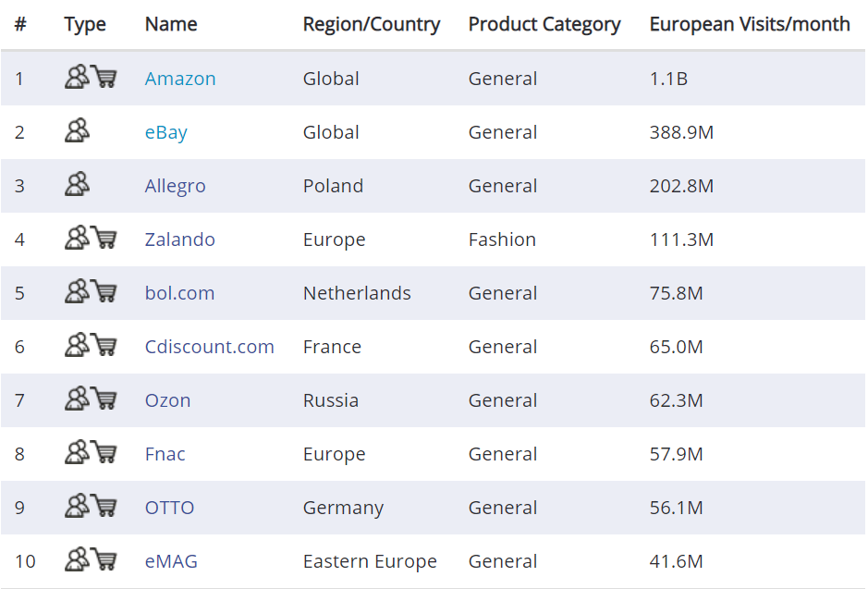868x589 pixels.
Task: Follow the OTTO link
Action: pyautogui.click(x=169, y=509)
